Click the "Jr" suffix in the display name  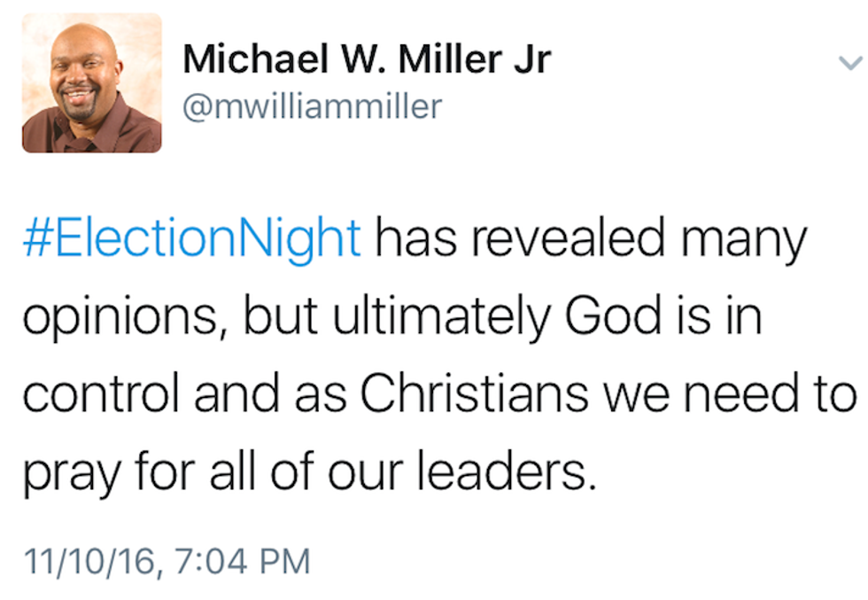(x=531, y=58)
